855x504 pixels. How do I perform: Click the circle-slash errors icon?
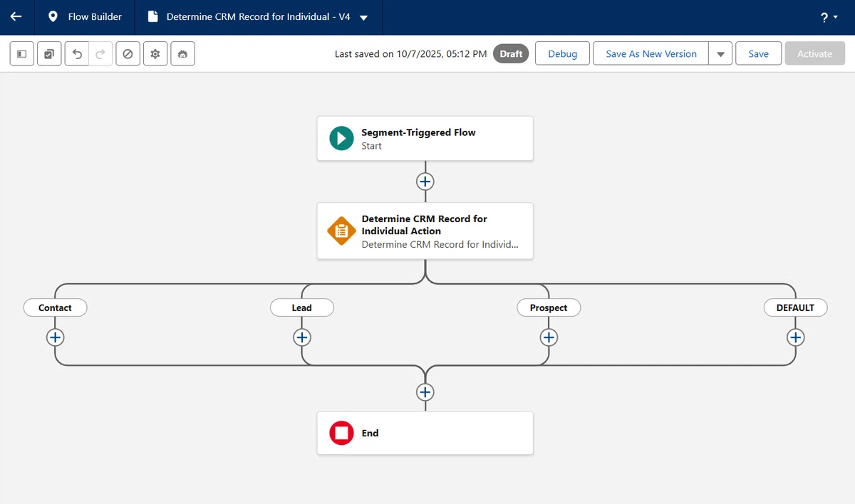coord(128,54)
